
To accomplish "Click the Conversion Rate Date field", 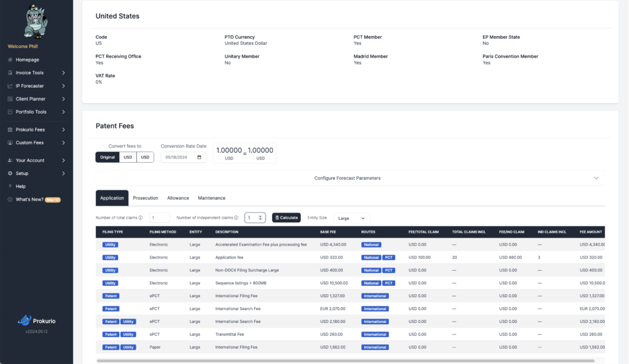I will (183, 157).
